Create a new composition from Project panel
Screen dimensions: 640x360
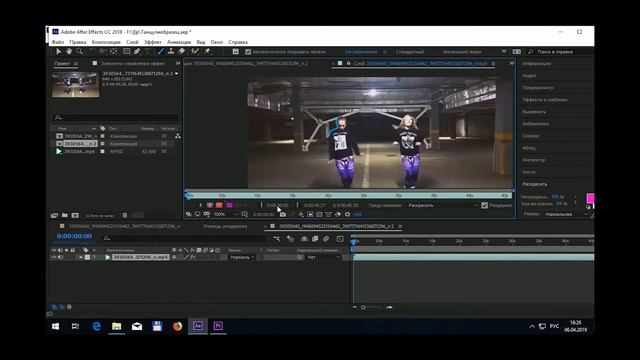click(75, 216)
